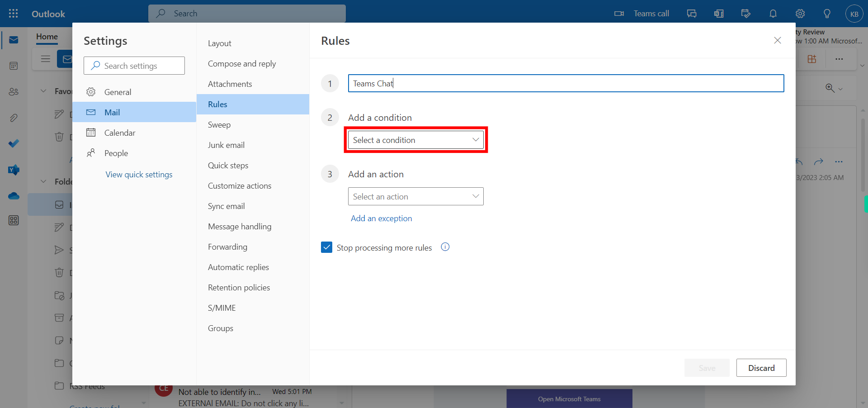Open the app launcher waffle icon
This screenshot has height=408, width=868.
pos(14,14)
